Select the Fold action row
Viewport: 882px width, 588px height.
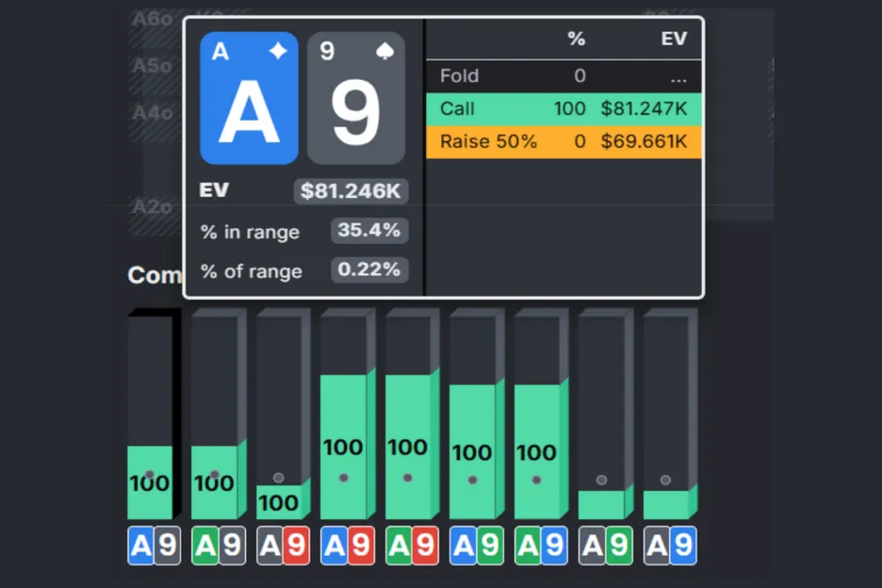[x=563, y=76]
